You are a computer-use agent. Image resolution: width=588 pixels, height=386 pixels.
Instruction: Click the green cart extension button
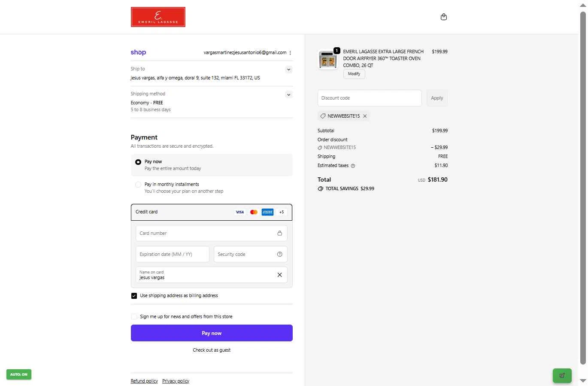(x=562, y=376)
